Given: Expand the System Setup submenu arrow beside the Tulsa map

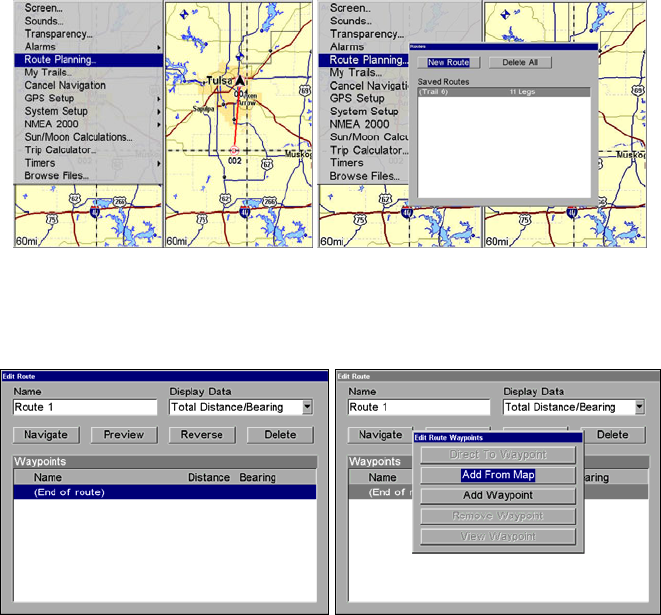Looking at the screenshot, I should click(159, 112).
